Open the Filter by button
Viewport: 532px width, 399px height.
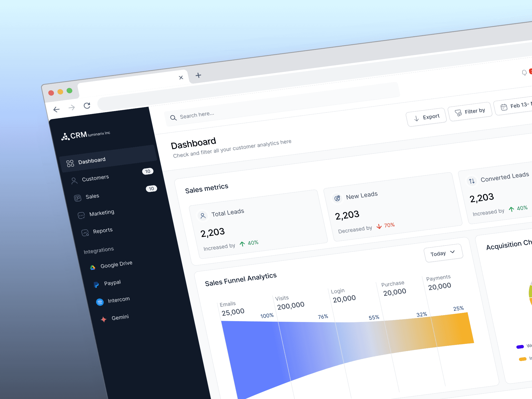point(470,111)
